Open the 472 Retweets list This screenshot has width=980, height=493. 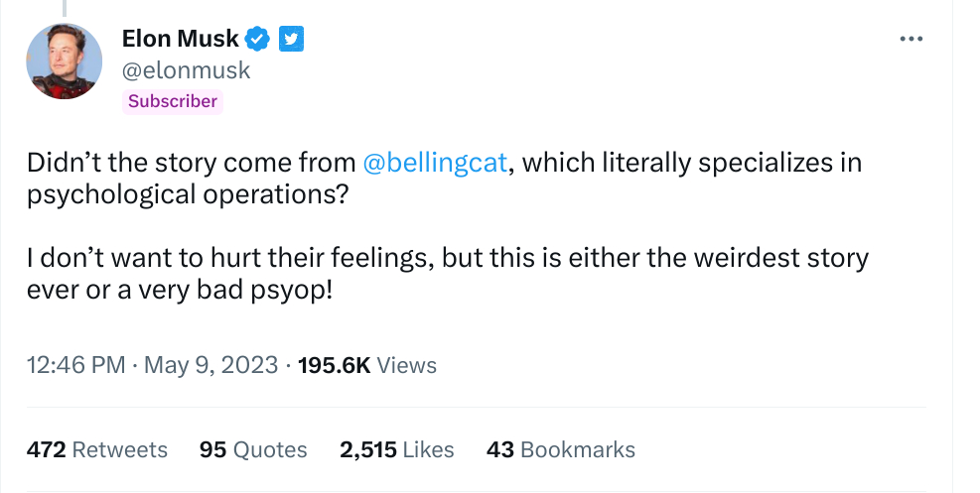97,449
